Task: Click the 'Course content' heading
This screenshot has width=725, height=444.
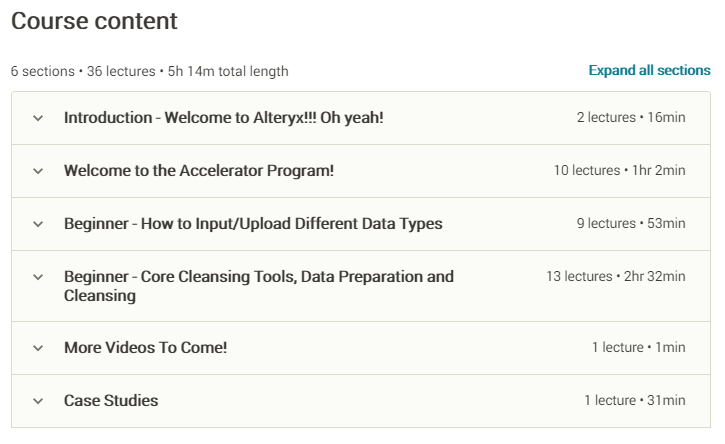Action: click(x=94, y=21)
